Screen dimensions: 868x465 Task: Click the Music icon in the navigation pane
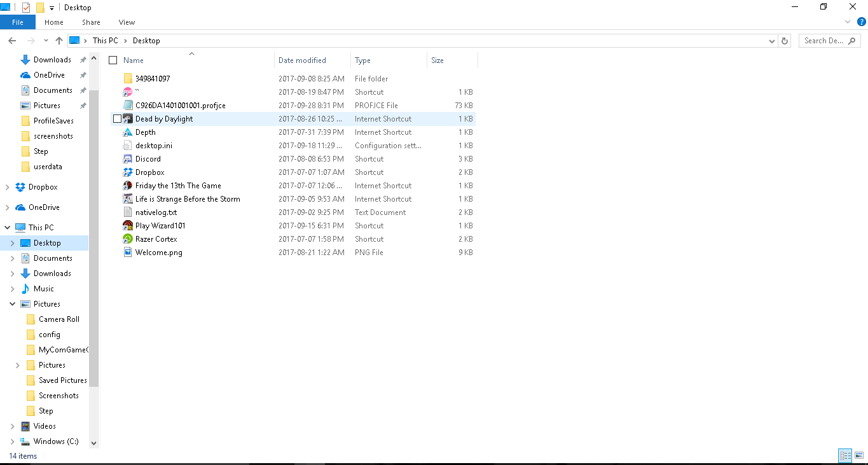pos(25,289)
